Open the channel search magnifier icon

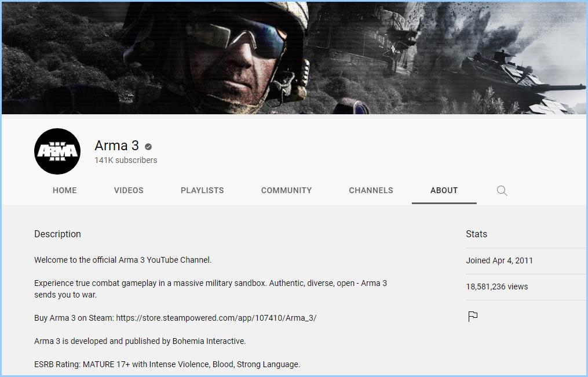(502, 190)
